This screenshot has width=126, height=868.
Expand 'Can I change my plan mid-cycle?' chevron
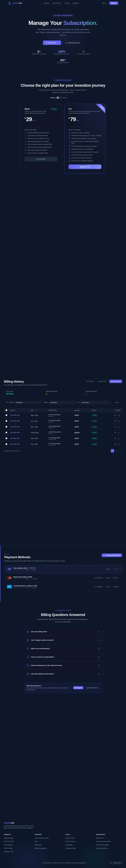pyautogui.click(x=99, y=640)
